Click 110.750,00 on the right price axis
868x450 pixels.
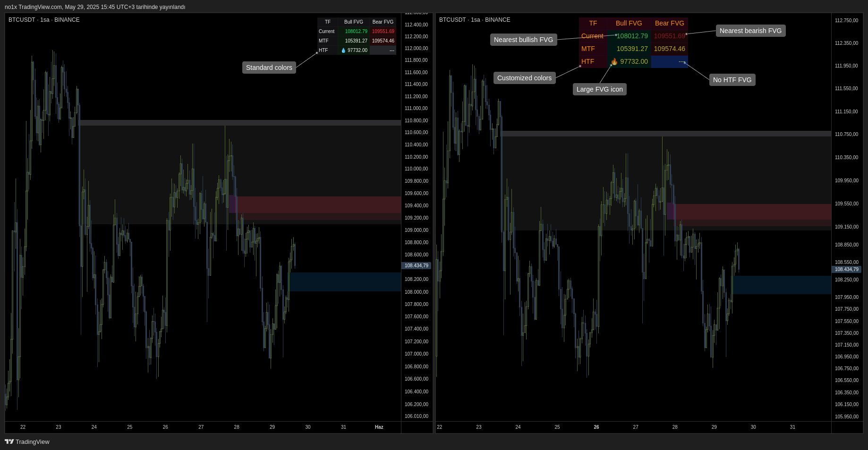[846, 134]
